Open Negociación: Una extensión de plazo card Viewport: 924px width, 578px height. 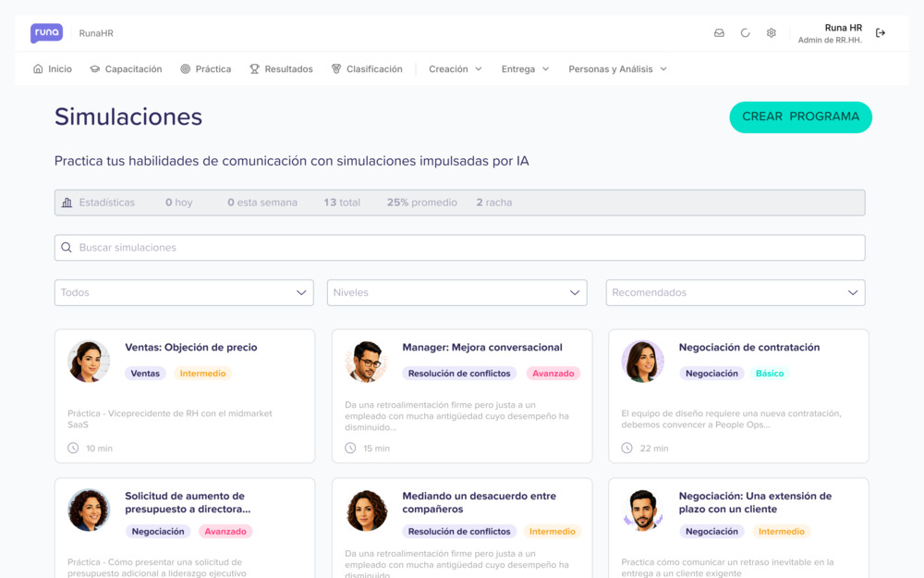738,528
